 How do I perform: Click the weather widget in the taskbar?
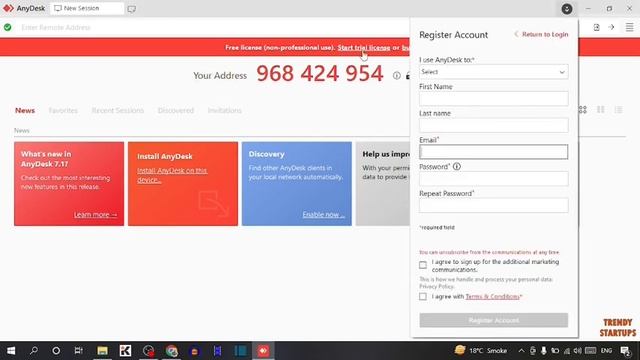coord(481,351)
